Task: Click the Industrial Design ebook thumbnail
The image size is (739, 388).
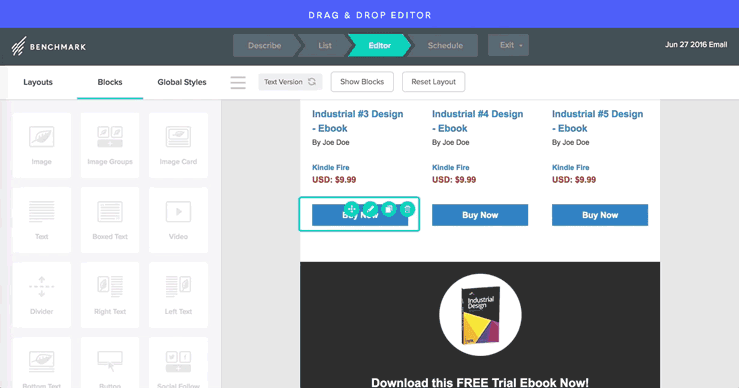Action: (x=480, y=315)
